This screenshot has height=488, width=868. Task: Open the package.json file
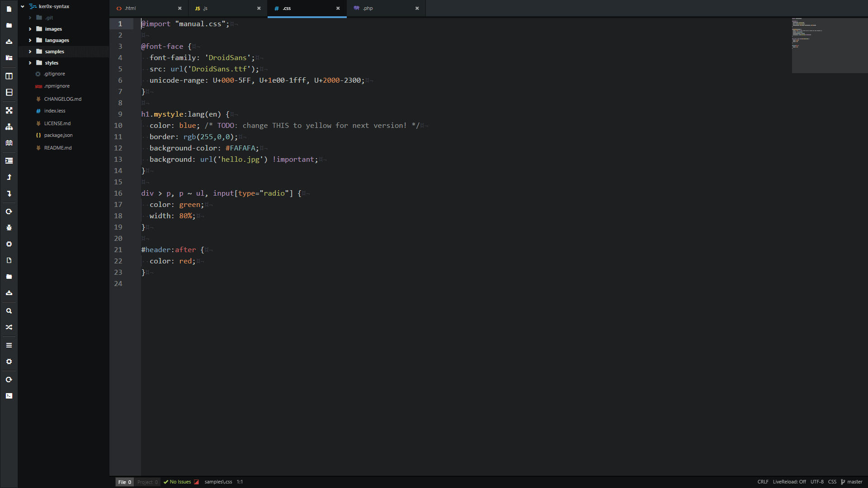point(58,136)
